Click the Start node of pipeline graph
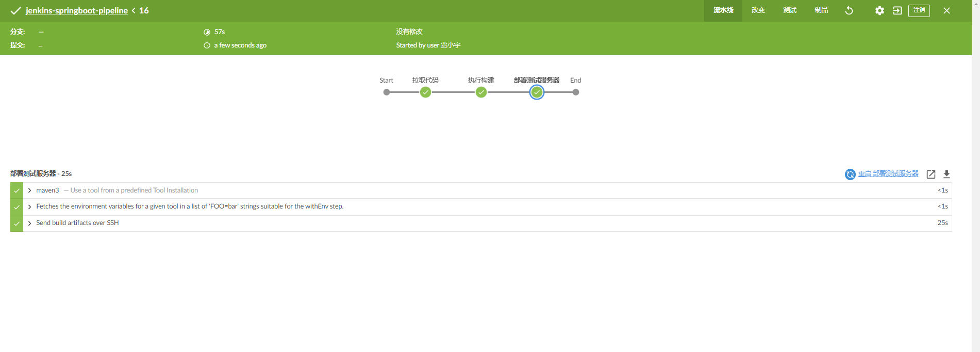 coord(387,92)
